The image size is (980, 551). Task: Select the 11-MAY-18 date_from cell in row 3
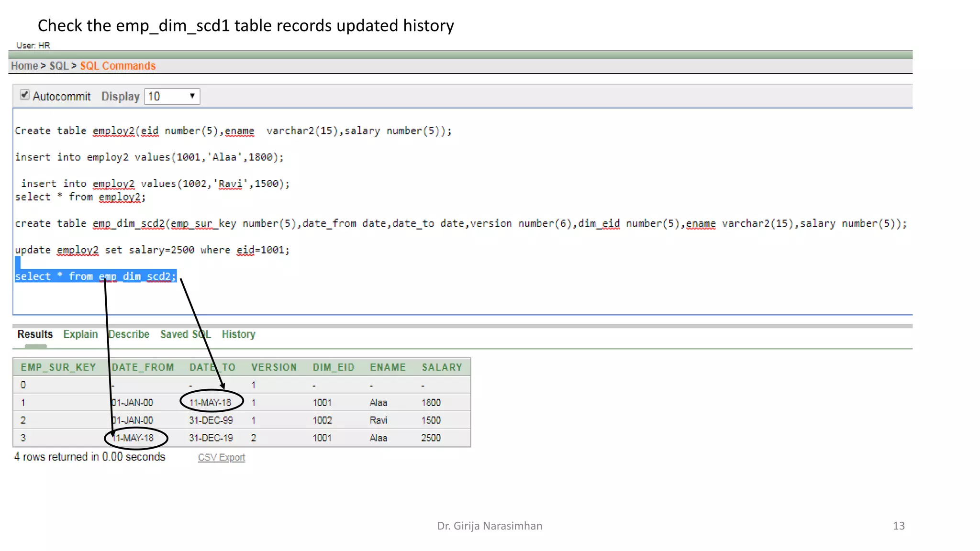point(133,438)
